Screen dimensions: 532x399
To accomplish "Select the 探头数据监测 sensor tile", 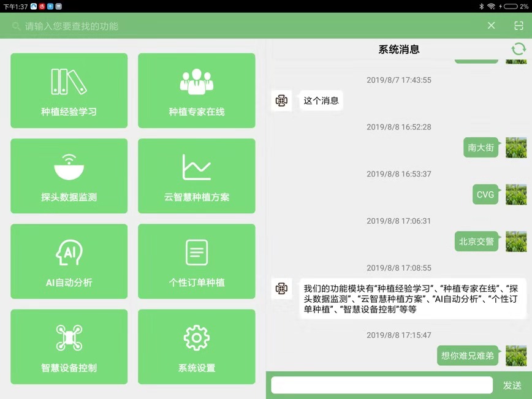I will click(69, 176).
